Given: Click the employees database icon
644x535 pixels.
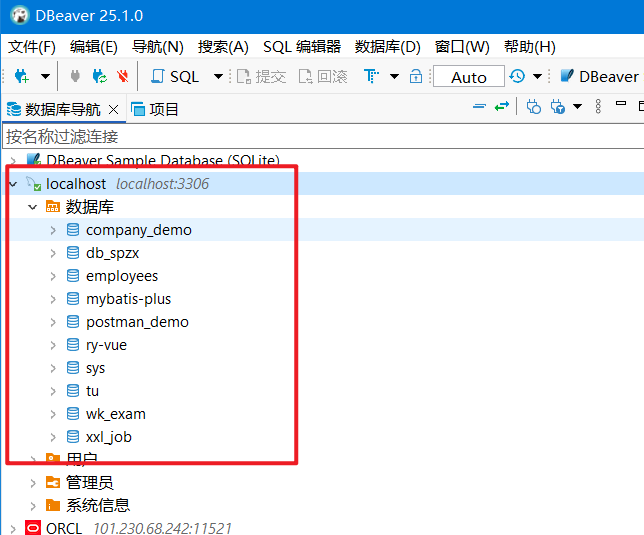Looking at the screenshot, I should click(x=73, y=276).
